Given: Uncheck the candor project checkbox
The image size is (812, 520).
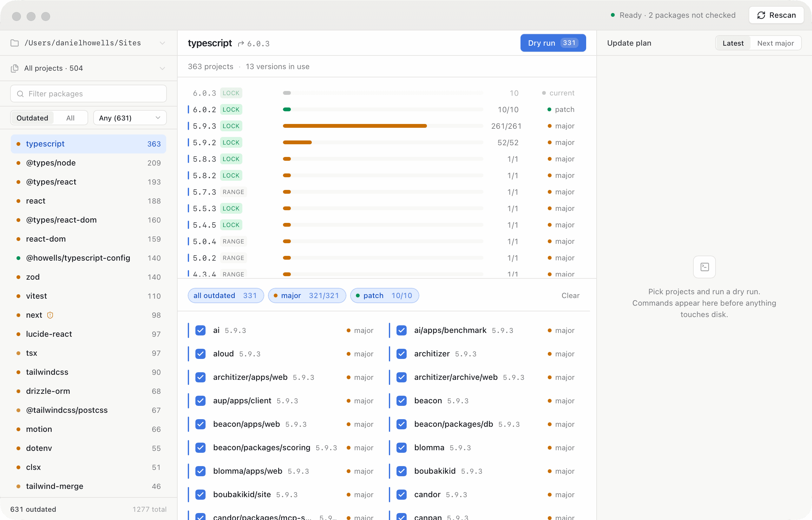Looking at the screenshot, I should pos(402,495).
